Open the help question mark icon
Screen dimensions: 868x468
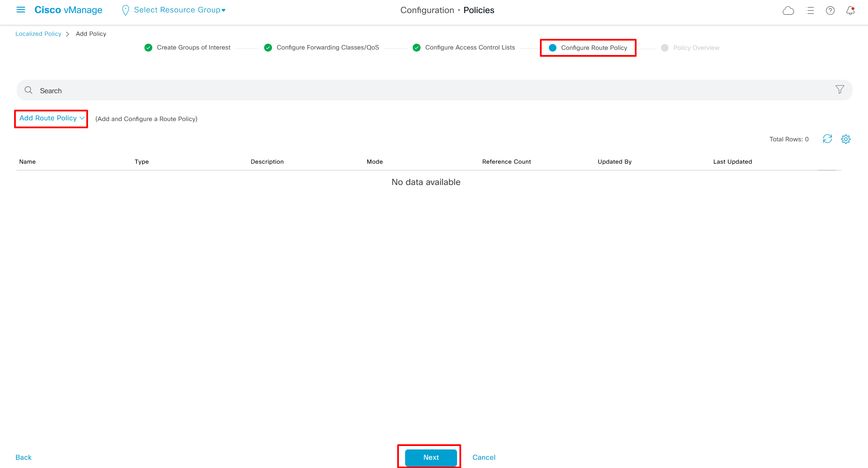pyautogui.click(x=830, y=11)
